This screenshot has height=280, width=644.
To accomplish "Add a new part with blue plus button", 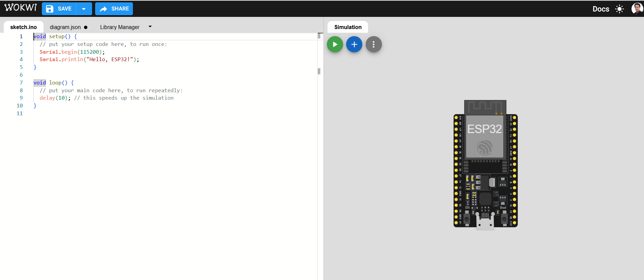I will 354,44.
